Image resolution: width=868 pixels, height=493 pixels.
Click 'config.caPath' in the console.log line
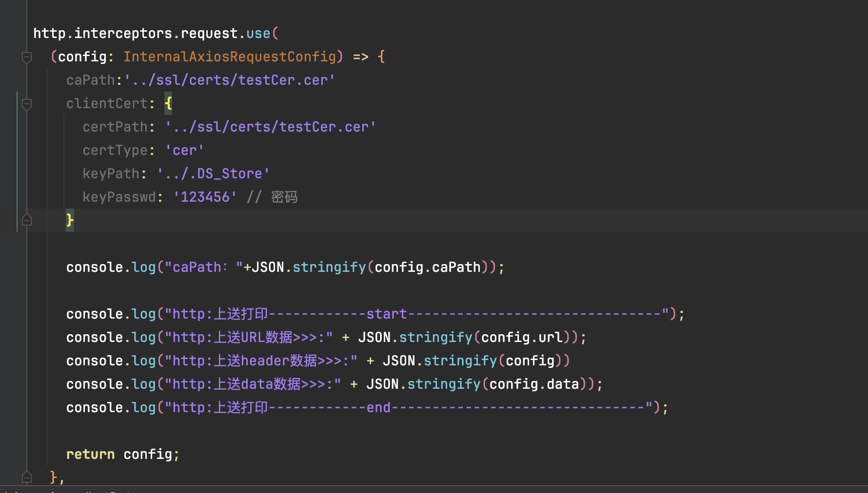[428, 267]
